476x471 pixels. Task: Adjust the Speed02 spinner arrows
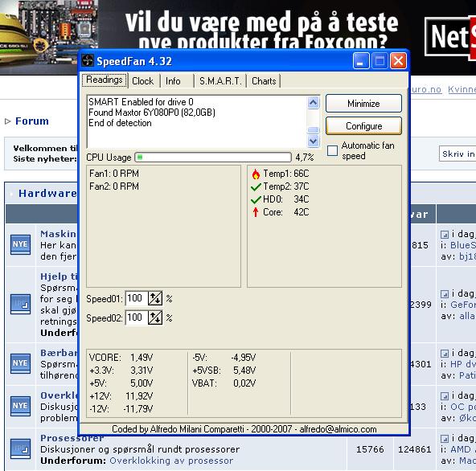point(155,317)
